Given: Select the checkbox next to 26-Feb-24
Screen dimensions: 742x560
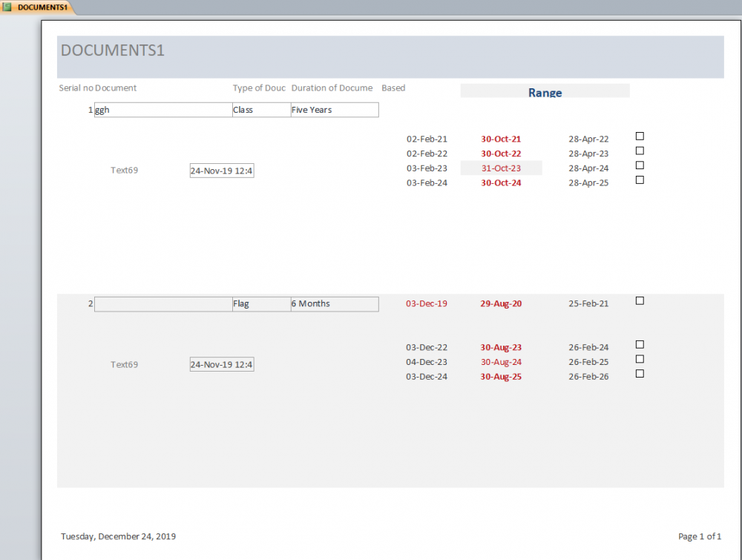Looking at the screenshot, I should click(640, 345).
